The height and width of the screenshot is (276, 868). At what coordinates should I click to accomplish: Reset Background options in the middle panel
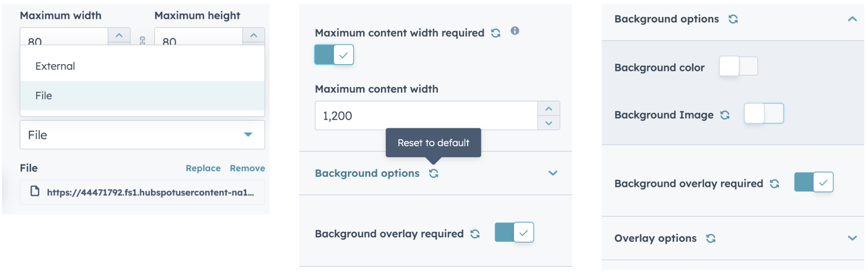pyautogui.click(x=434, y=174)
